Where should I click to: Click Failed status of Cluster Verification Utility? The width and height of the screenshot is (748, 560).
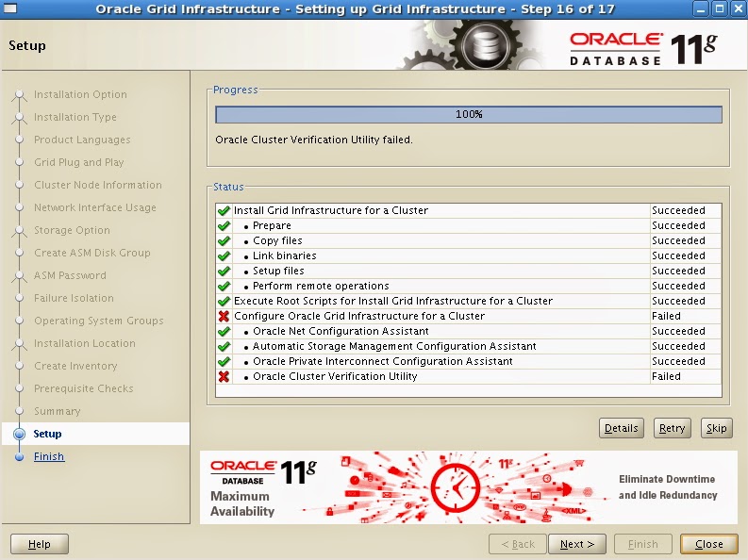pyautogui.click(x=666, y=376)
